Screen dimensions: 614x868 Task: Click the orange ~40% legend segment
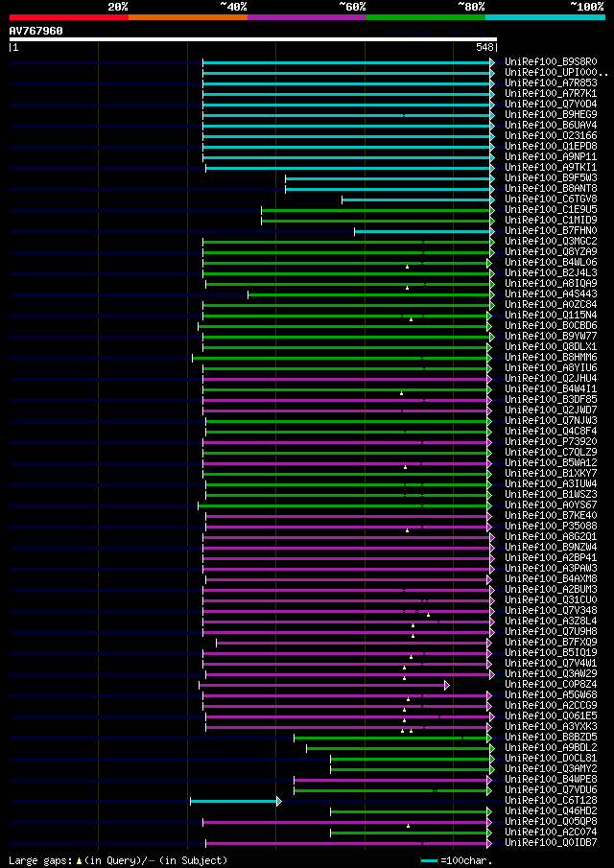188,17
